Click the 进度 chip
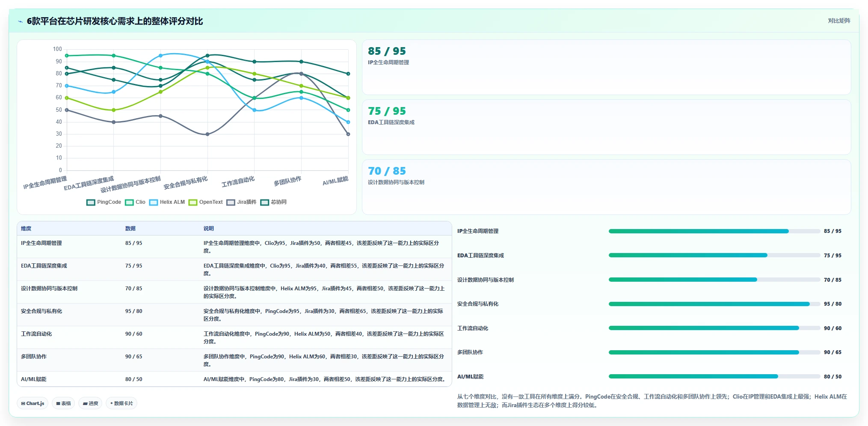The height and width of the screenshot is (426, 868). [x=90, y=403]
